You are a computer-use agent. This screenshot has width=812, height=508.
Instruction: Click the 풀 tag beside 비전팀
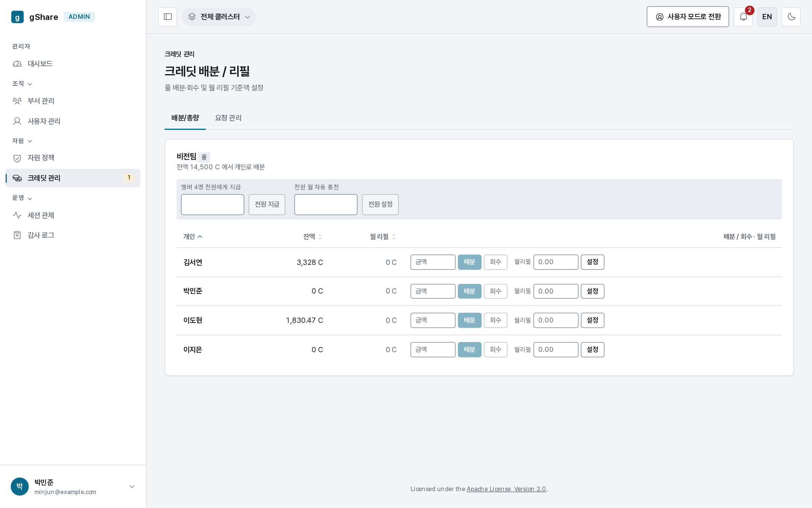coord(204,157)
